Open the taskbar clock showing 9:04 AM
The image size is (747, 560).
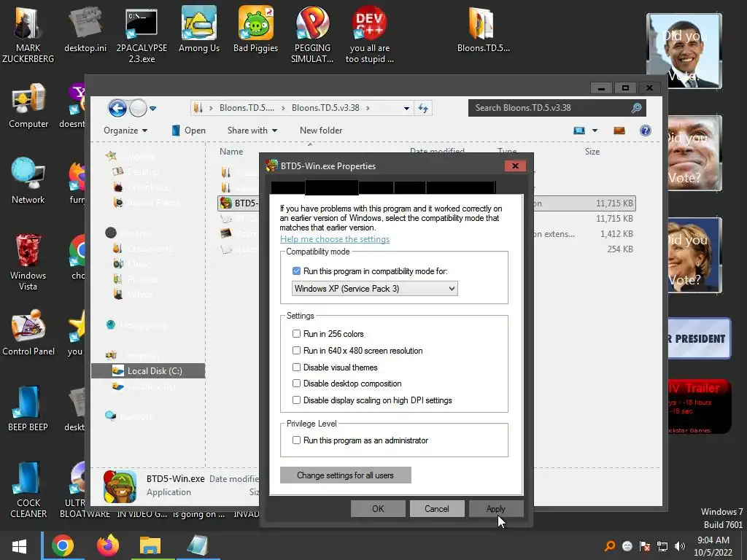[713, 546]
